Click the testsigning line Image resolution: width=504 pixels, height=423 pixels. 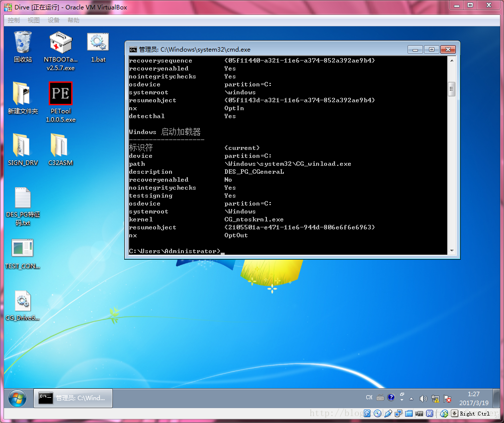[x=182, y=196]
